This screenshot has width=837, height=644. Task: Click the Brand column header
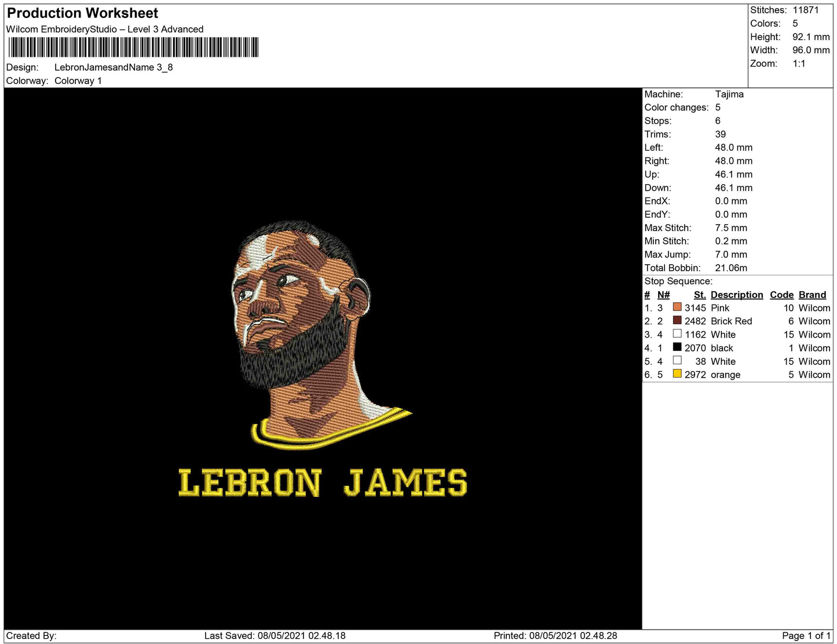click(812, 295)
